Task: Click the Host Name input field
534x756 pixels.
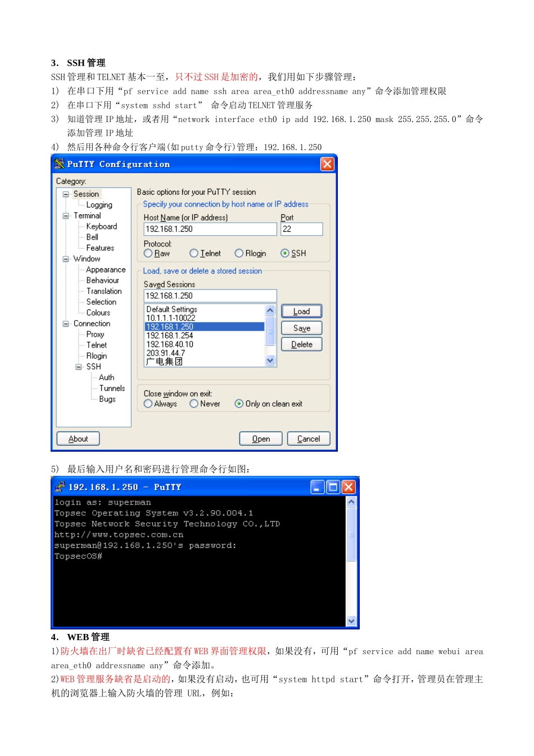Action: pyautogui.click(x=210, y=229)
